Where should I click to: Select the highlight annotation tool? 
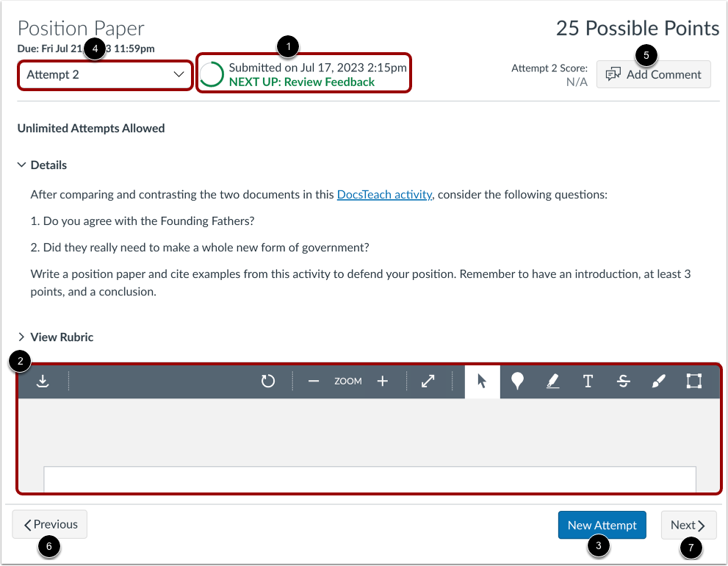click(x=552, y=381)
